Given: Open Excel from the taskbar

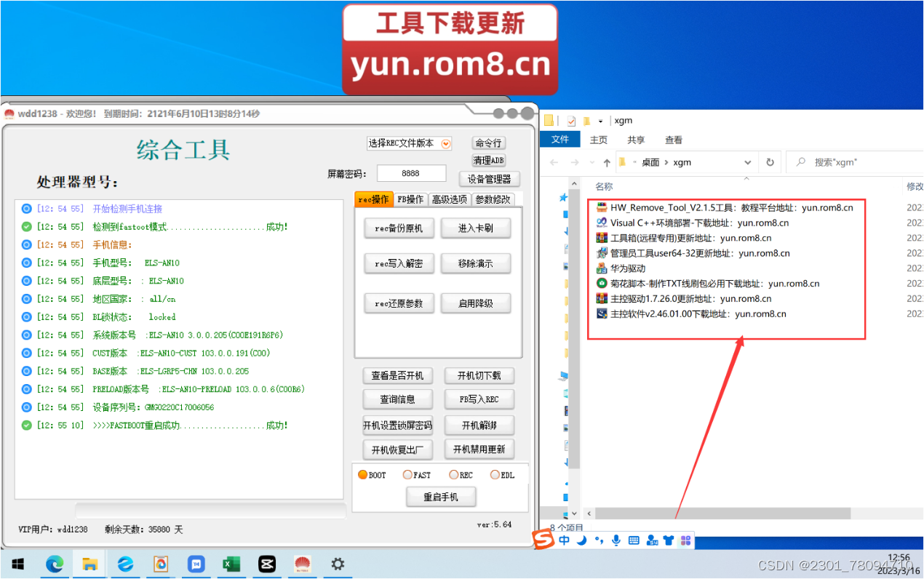Looking at the screenshot, I should [231, 564].
